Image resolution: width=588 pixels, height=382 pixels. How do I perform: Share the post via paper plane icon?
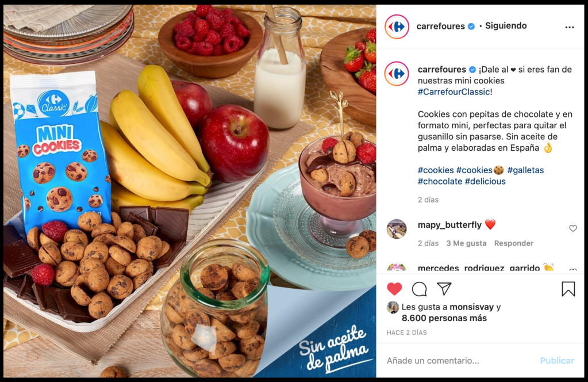[x=444, y=289]
